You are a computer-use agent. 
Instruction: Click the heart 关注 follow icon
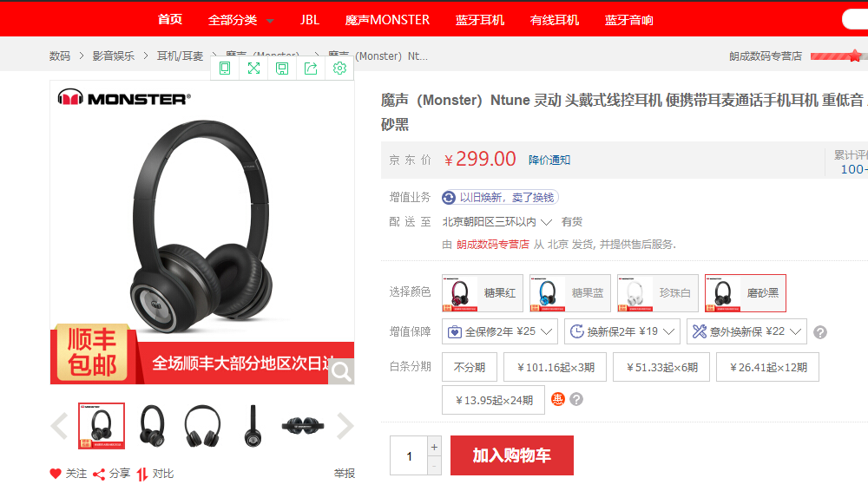click(x=56, y=474)
